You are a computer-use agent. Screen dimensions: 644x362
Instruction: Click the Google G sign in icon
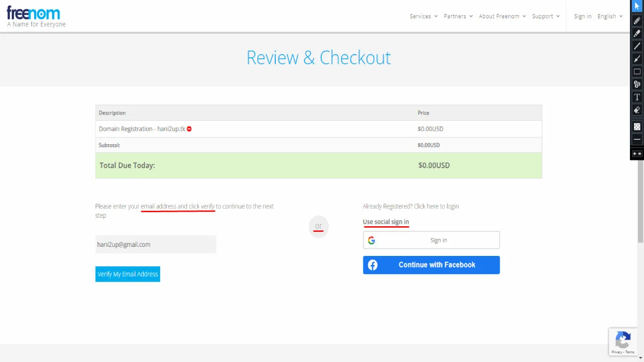[371, 240]
